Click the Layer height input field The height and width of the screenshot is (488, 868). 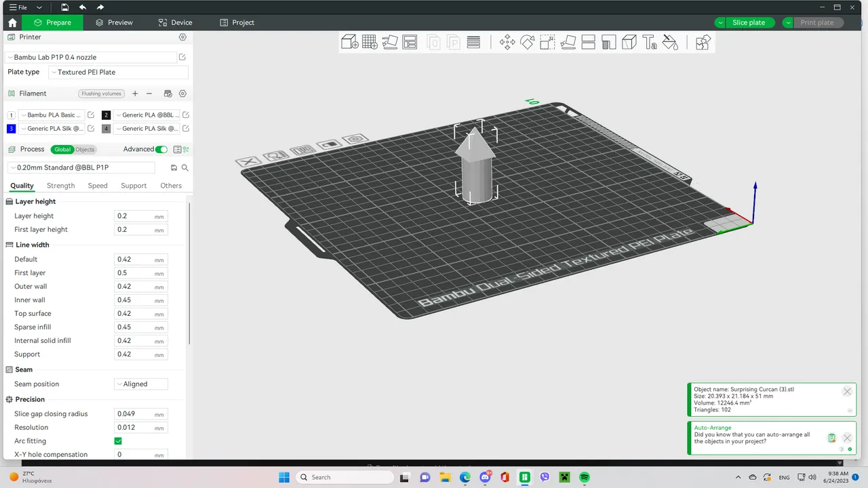pyautogui.click(x=140, y=216)
